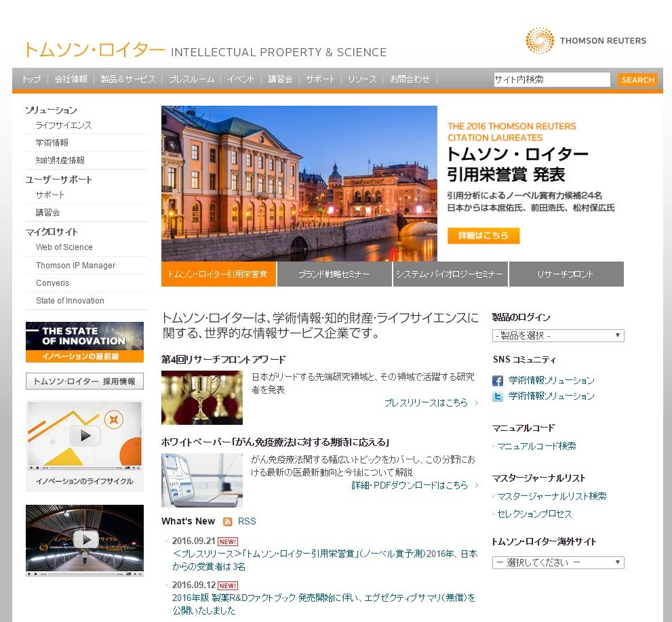Screen dimensions: 672x622
Task: Select the リサーチフロント banner tab
Action: 566,274
